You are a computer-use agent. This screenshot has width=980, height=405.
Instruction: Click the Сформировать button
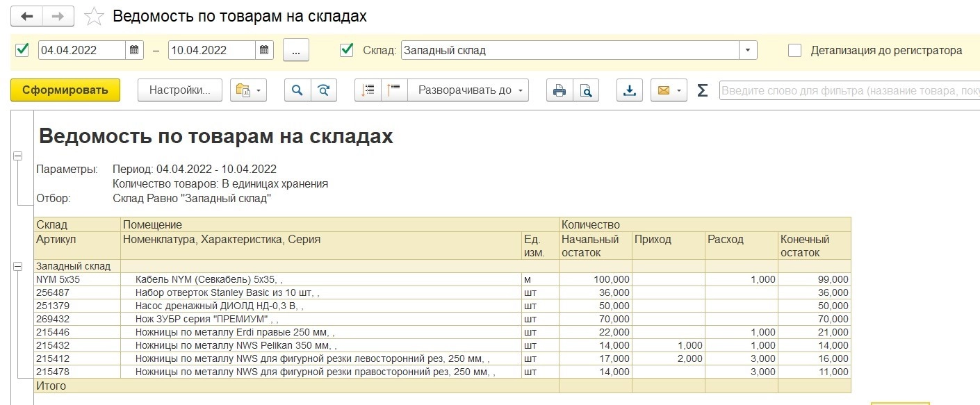coord(65,90)
